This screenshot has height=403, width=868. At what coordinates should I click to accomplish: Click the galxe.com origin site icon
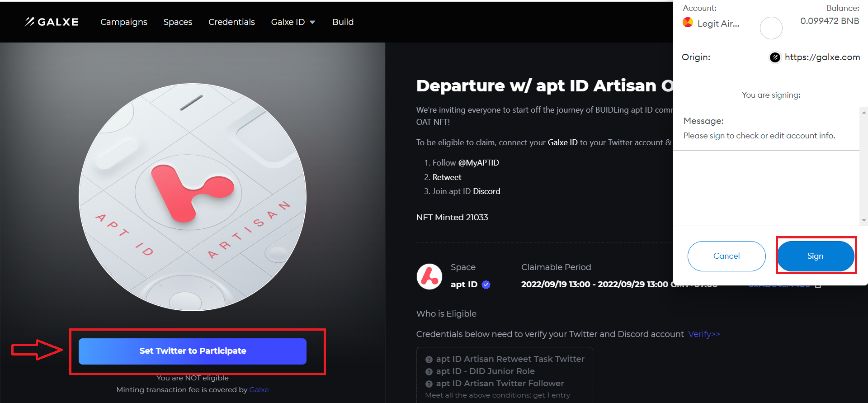coord(775,57)
